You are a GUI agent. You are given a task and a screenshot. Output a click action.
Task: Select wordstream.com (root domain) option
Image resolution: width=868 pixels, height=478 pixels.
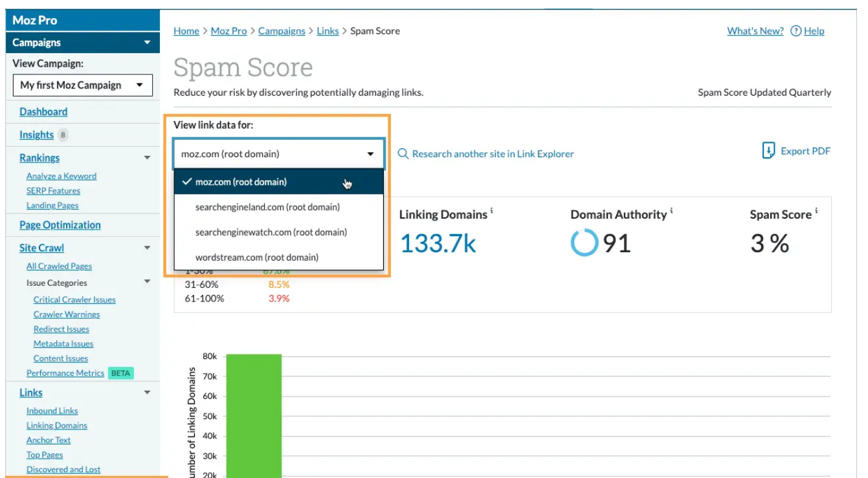tap(279, 257)
